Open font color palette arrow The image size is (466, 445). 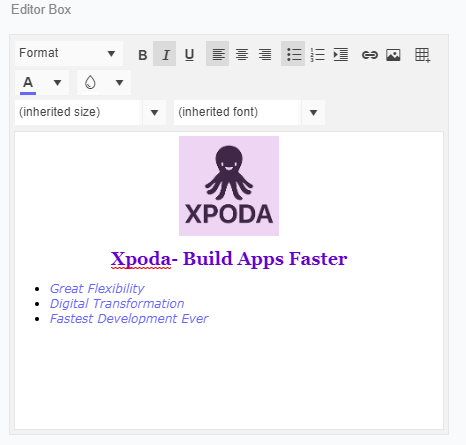coord(57,83)
